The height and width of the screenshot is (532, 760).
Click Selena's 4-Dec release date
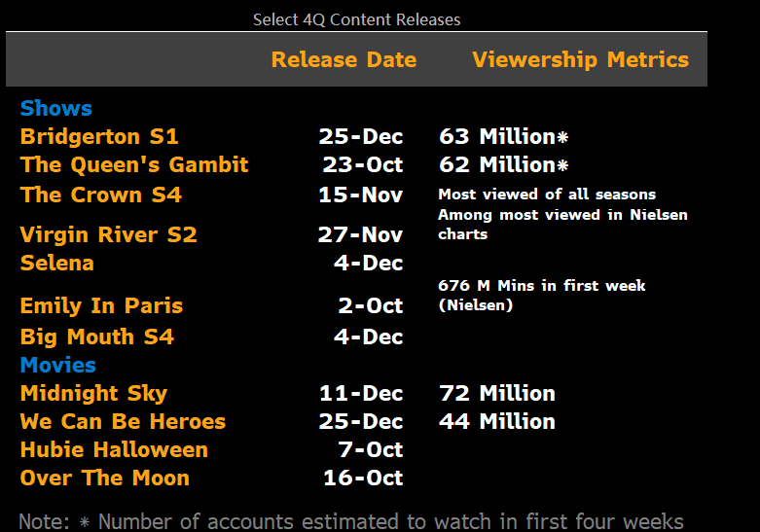pyautogui.click(x=369, y=264)
